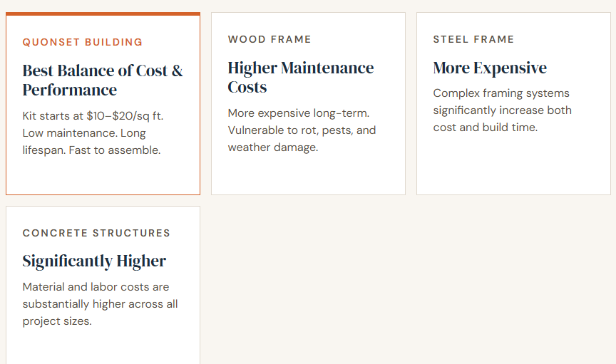Click the "WOOD FRAME" card label
616x364 pixels.
tap(269, 39)
